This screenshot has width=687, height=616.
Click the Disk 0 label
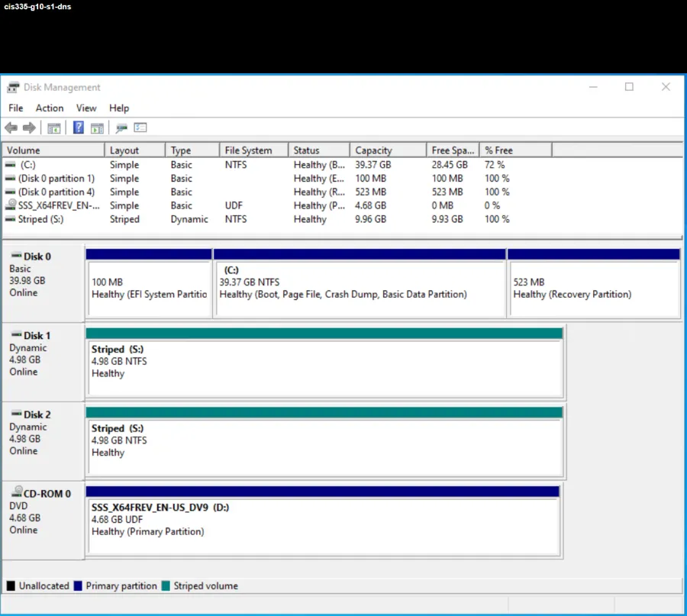click(37, 256)
